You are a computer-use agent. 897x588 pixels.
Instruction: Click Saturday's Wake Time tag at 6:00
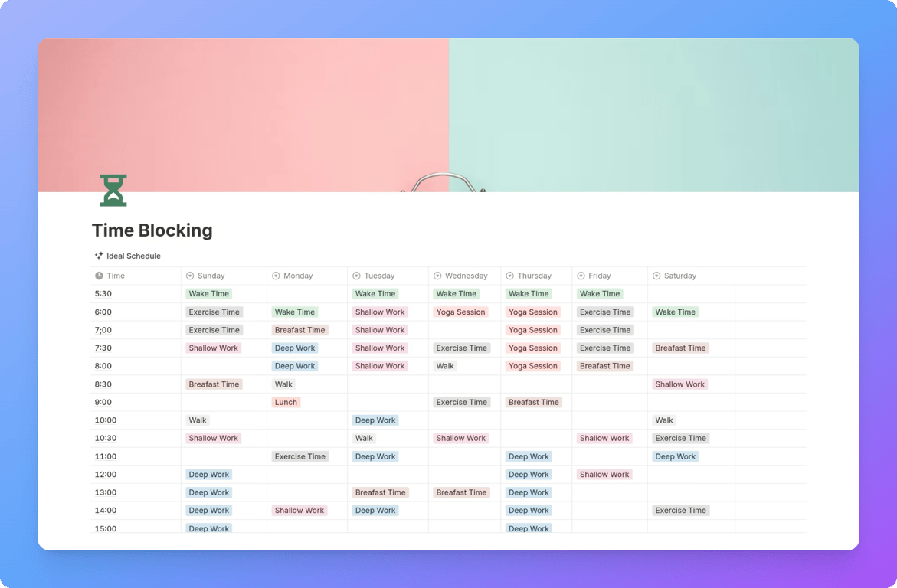coord(675,312)
